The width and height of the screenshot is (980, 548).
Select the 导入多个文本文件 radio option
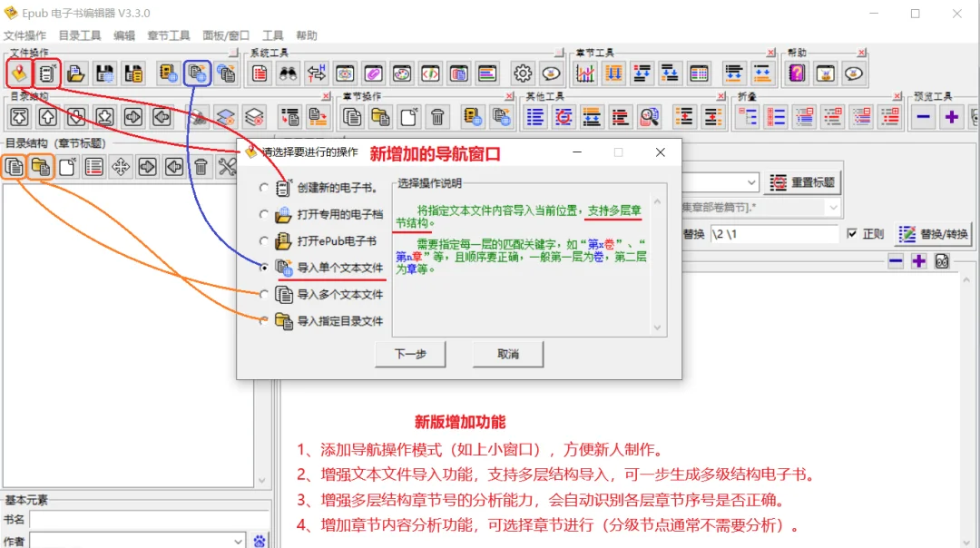264,294
